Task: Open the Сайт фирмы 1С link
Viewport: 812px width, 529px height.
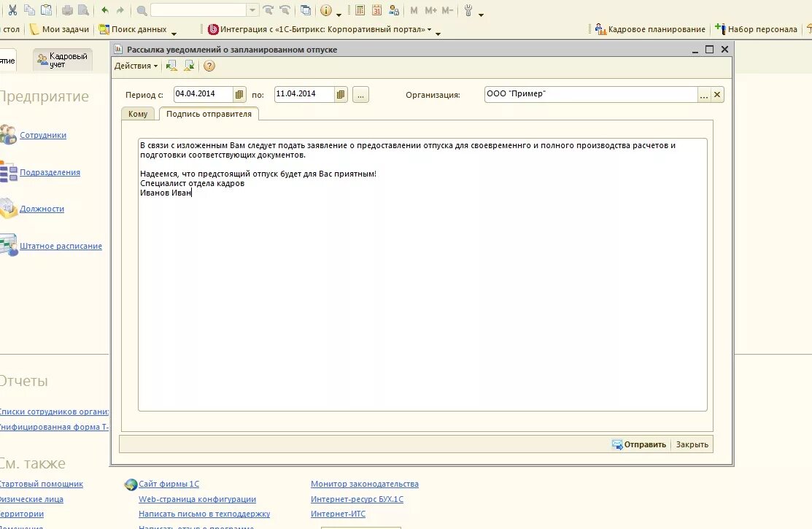Action: tap(169, 484)
